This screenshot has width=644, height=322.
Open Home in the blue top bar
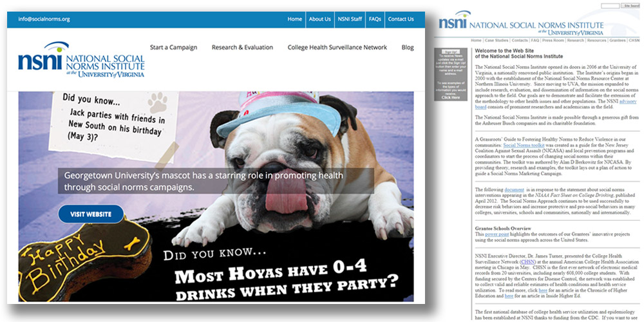tap(294, 19)
